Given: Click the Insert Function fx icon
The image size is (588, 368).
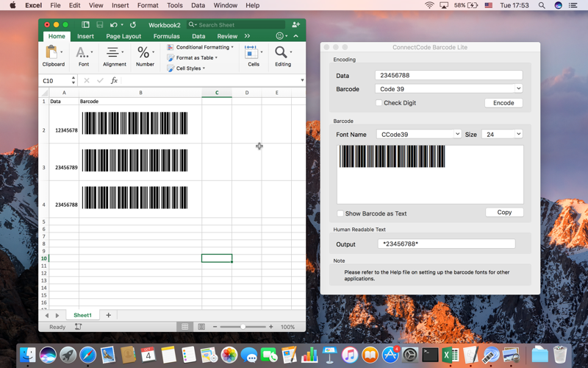Looking at the screenshot, I should coord(115,80).
